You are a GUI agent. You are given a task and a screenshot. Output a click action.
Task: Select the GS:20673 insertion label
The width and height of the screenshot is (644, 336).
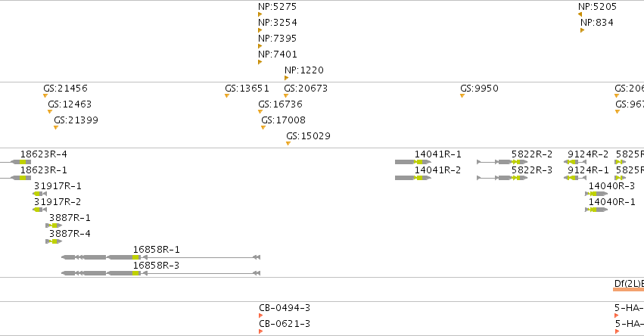coord(306,89)
